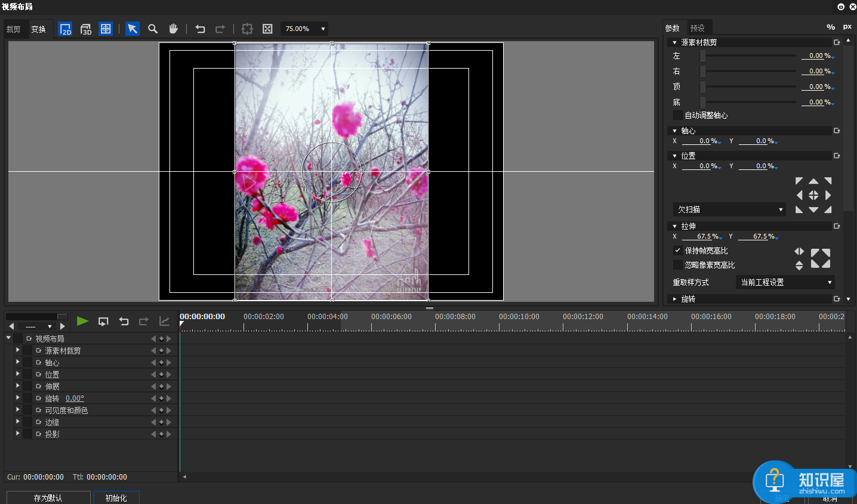Select the arrow selection tool
This screenshot has height=504, width=857.
[x=132, y=29]
